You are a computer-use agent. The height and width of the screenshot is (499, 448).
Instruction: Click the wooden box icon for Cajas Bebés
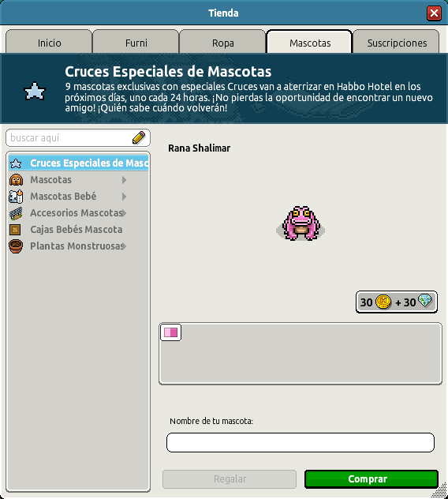tap(15, 230)
